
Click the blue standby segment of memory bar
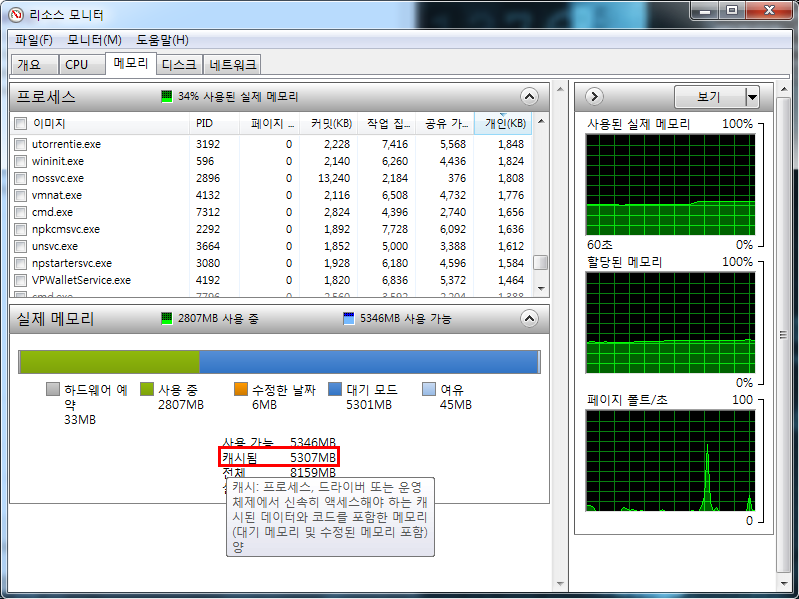[368, 362]
